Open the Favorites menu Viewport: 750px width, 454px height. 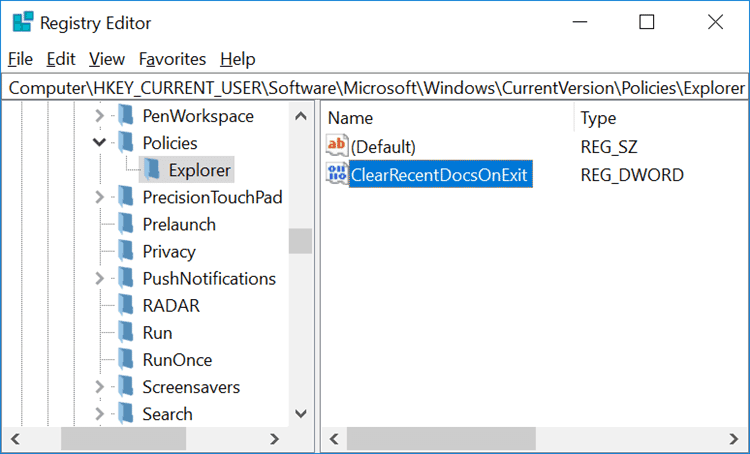(x=172, y=59)
